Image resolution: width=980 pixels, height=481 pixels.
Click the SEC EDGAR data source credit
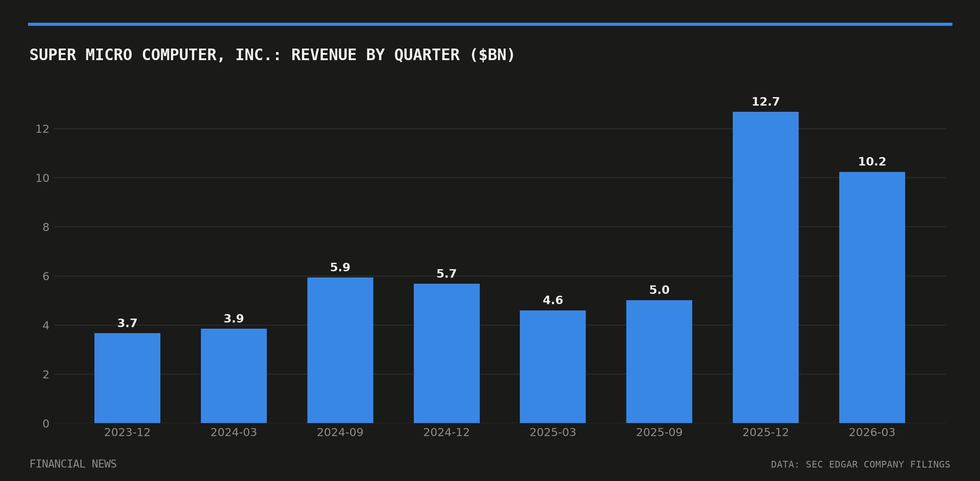click(x=861, y=465)
